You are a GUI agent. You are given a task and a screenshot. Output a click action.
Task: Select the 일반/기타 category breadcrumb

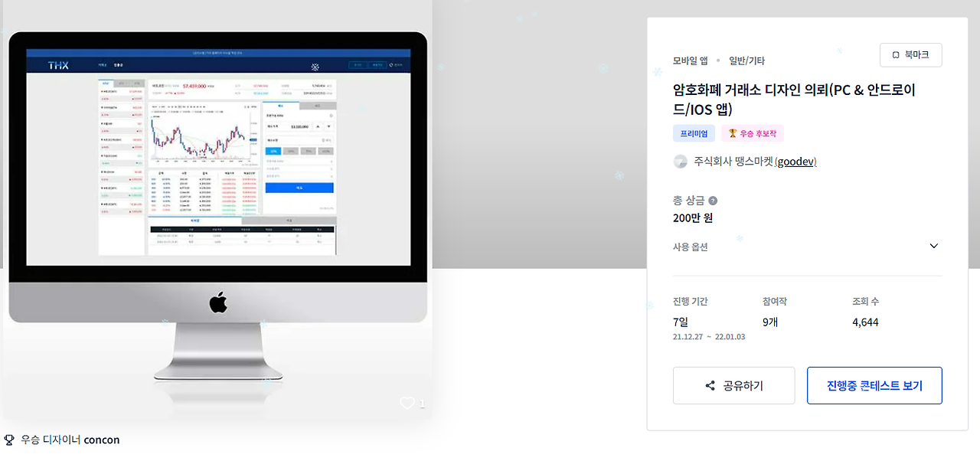tap(746, 60)
